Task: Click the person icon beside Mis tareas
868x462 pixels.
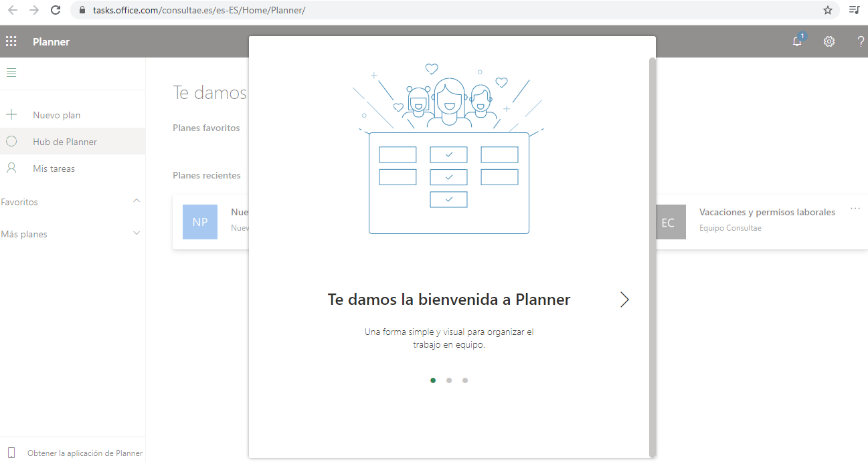Action: [11, 168]
